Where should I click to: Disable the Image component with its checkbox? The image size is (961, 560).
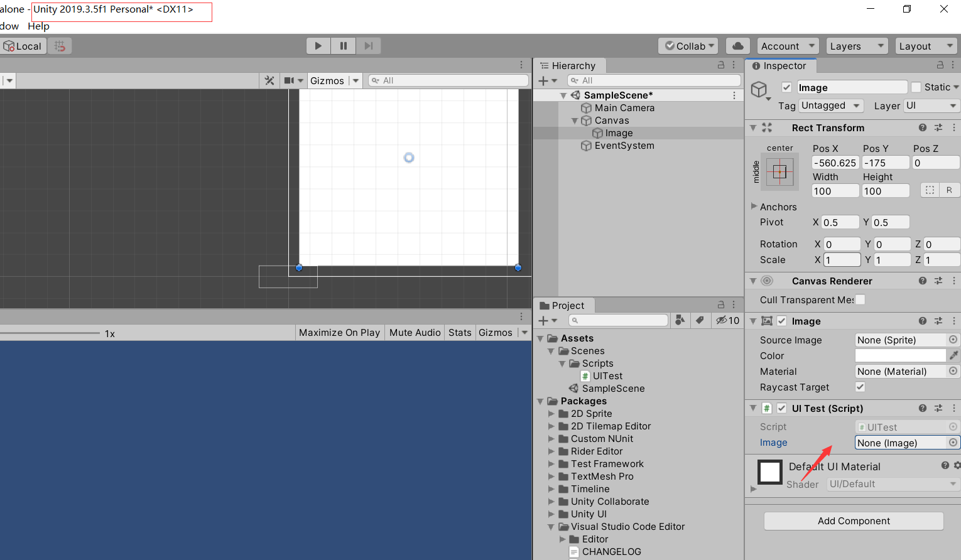(781, 321)
